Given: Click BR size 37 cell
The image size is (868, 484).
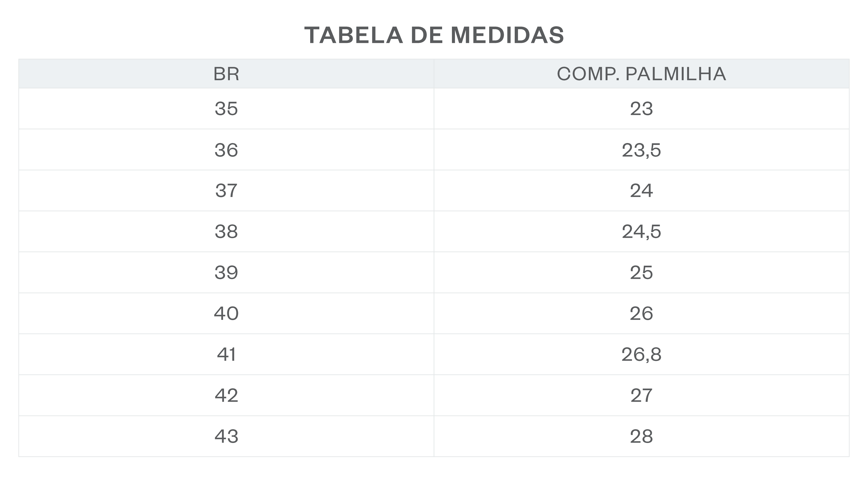Looking at the screenshot, I should [x=226, y=191].
